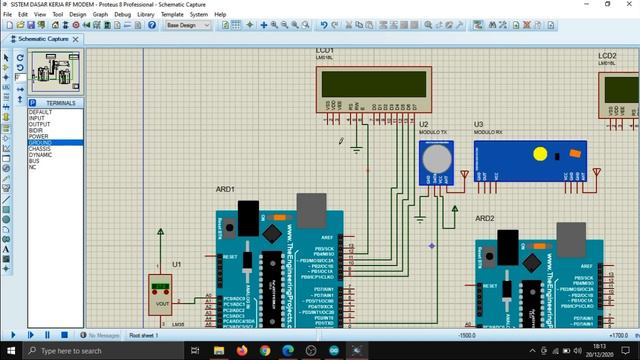Close the Schematic Capture tab
The width and height of the screenshot is (640, 360).
pyautogui.click(x=76, y=39)
